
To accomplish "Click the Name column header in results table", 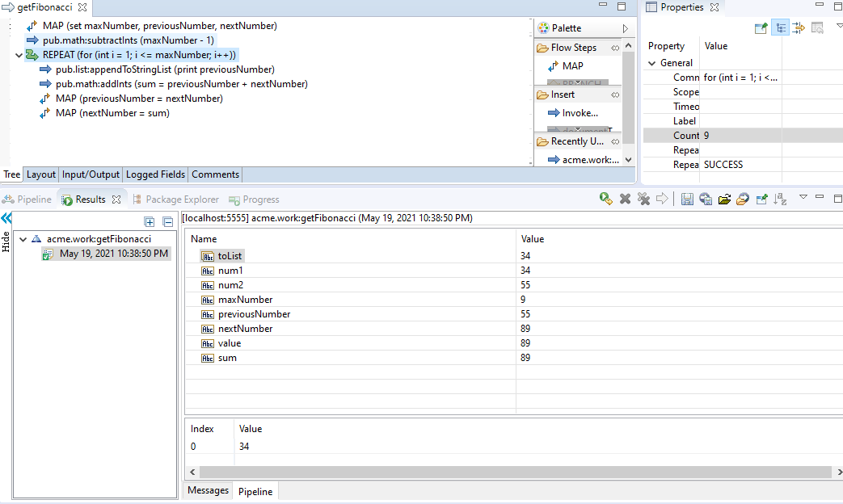I will (351, 239).
